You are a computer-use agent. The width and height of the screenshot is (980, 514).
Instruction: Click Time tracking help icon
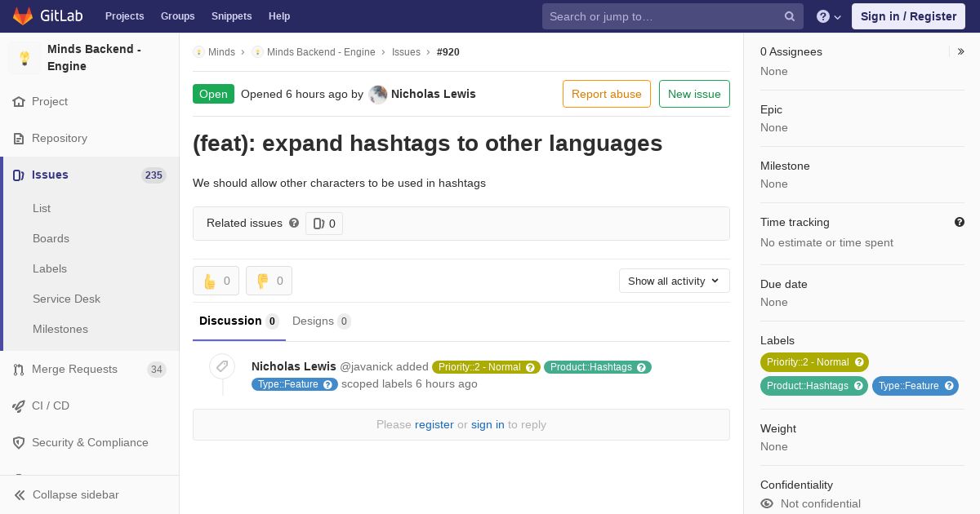[959, 222]
